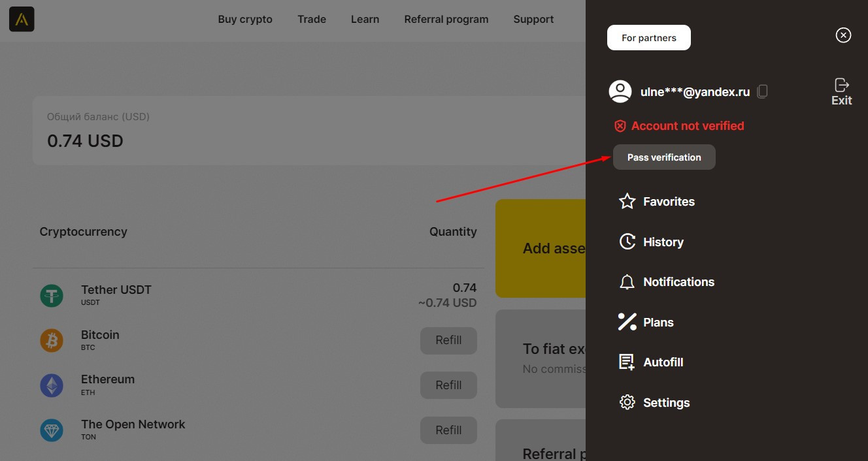The image size is (868, 461).
Task: Copy the email address using copy icon
Action: 762,92
